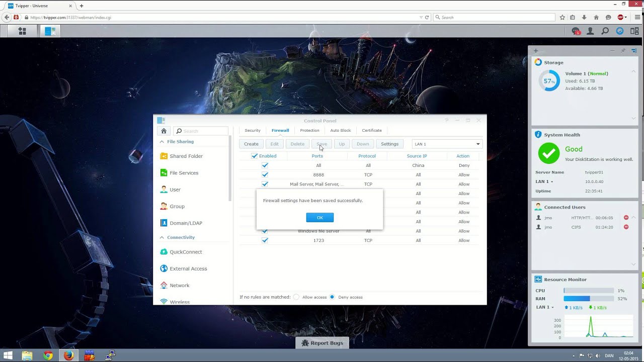Open the LAN 1 interface dropdown
Screen dimensions: 644x362
click(x=447, y=144)
